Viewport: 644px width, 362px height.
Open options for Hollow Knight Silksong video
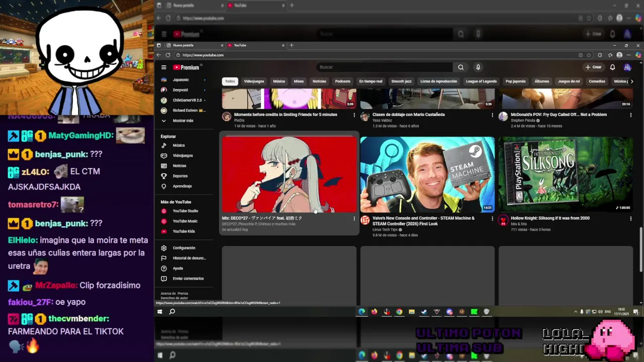[x=630, y=219]
